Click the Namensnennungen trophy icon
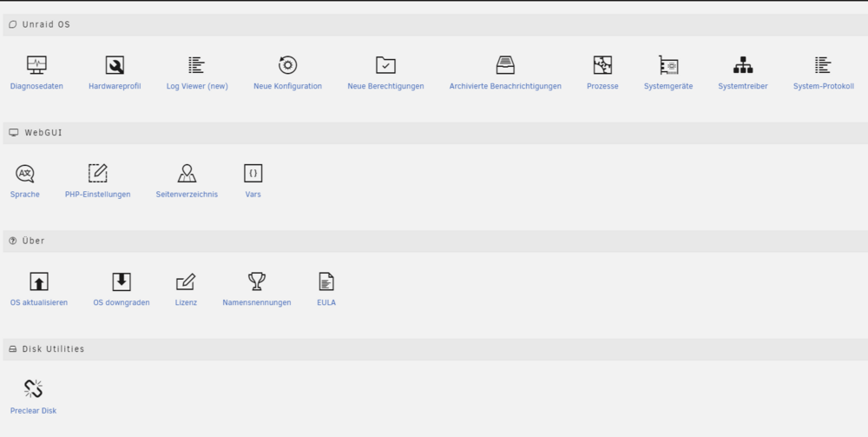 click(256, 281)
